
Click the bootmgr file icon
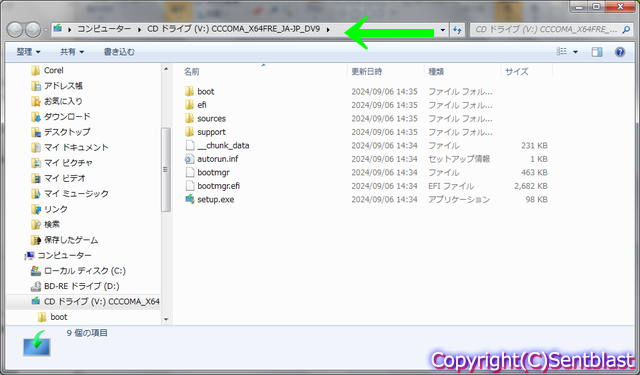click(x=189, y=172)
